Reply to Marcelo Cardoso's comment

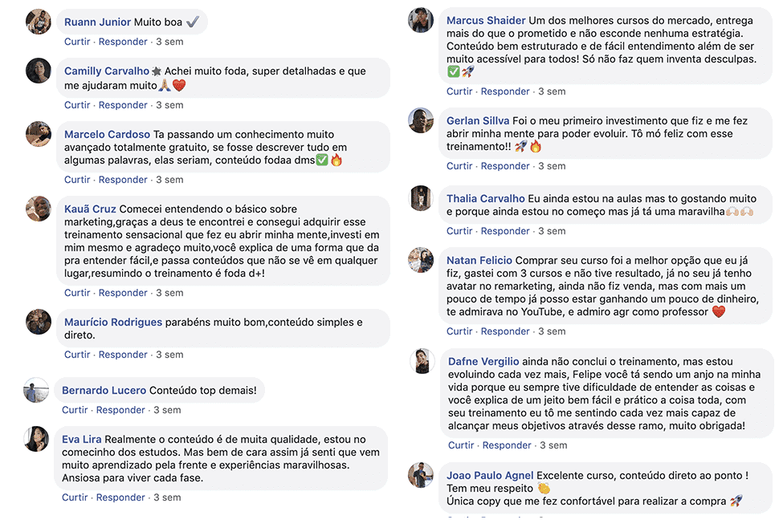(x=123, y=180)
